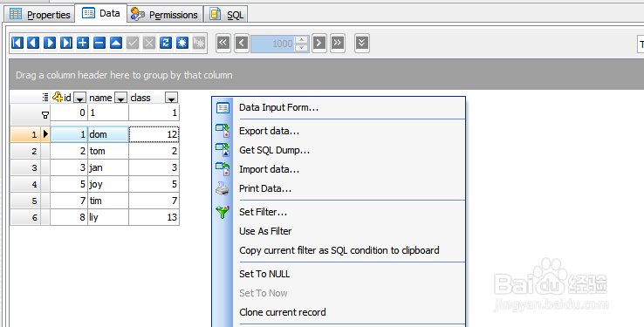Delete record with minus button
Screen dimensions: 644x327
[x=99, y=43]
